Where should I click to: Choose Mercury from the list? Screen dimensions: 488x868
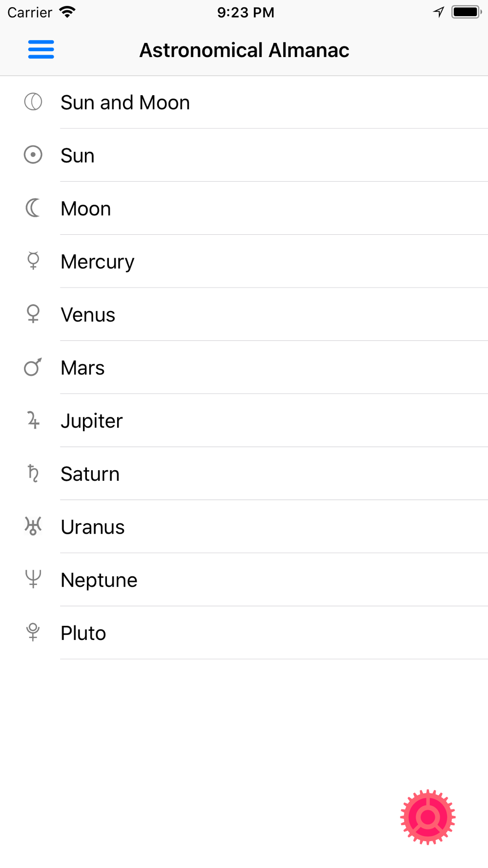point(244,262)
